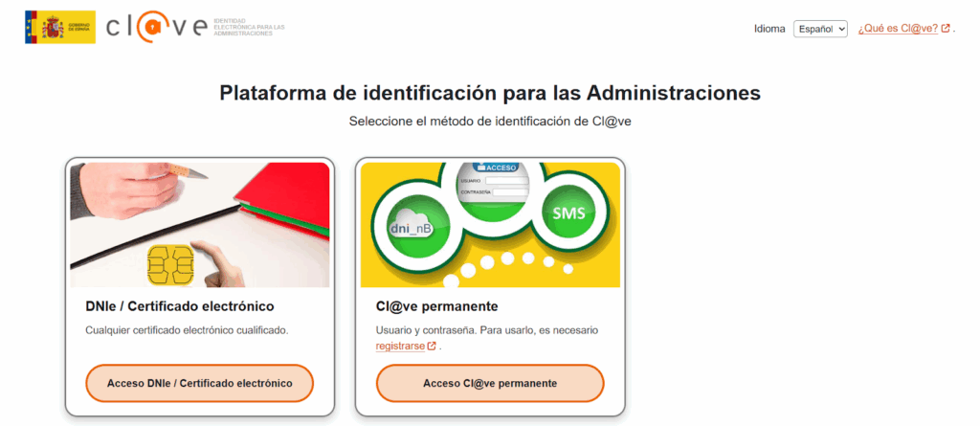
Task: Click the dni_nB cloud icon
Action: point(411,230)
